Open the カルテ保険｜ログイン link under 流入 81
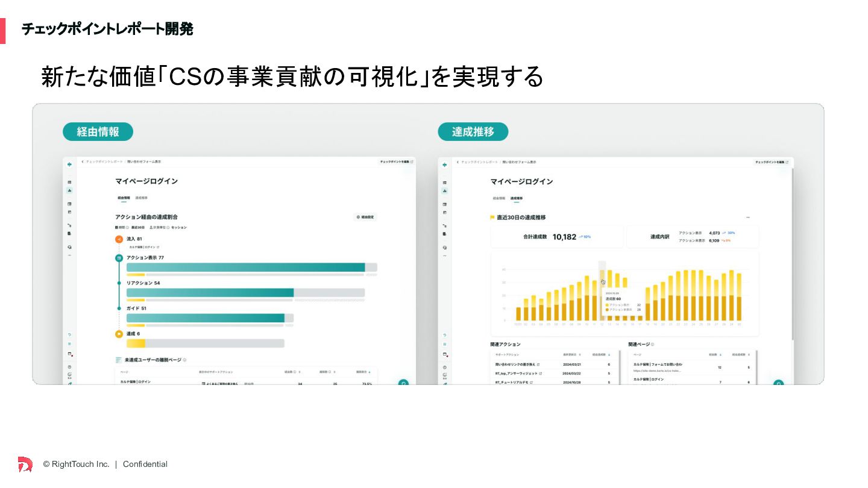The width and height of the screenshot is (868, 488). point(144,247)
